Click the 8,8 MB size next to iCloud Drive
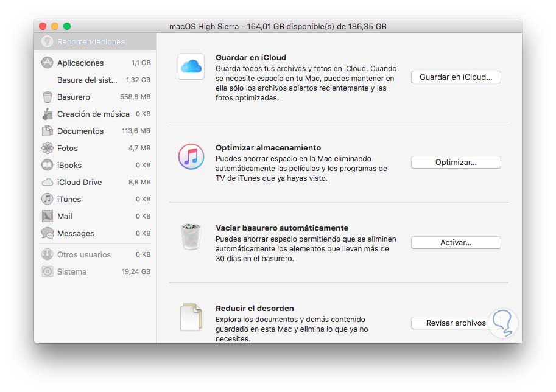The width and height of the screenshot is (556, 392). coord(139,182)
